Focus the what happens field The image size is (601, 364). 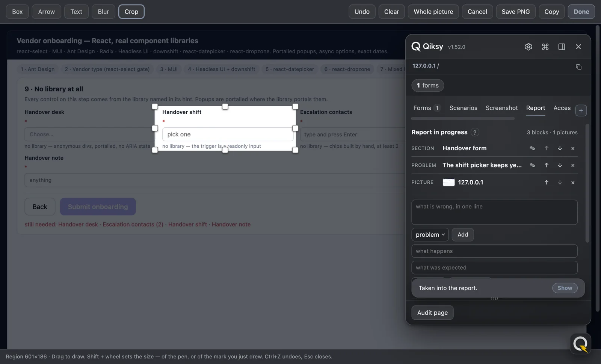pos(494,251)
